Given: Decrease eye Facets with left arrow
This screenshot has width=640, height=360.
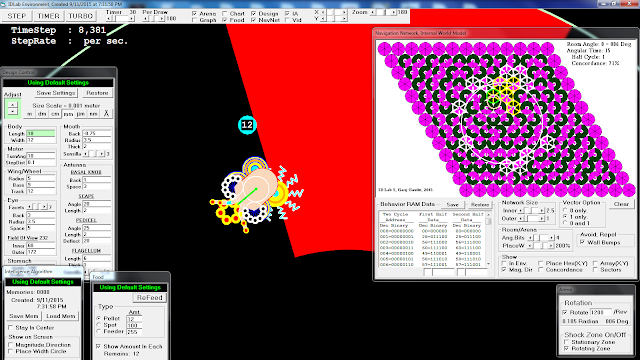Looking at the screenshot, I should pos(30,207).
